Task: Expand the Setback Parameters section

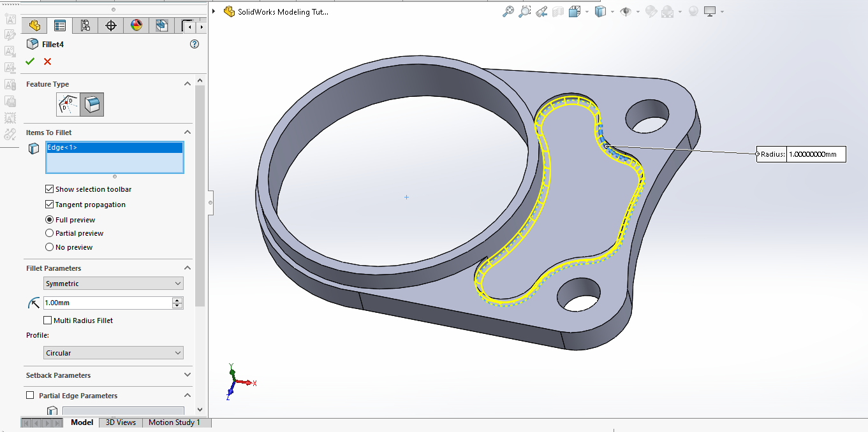Action: pyautogui.click(x=187, y=375)
